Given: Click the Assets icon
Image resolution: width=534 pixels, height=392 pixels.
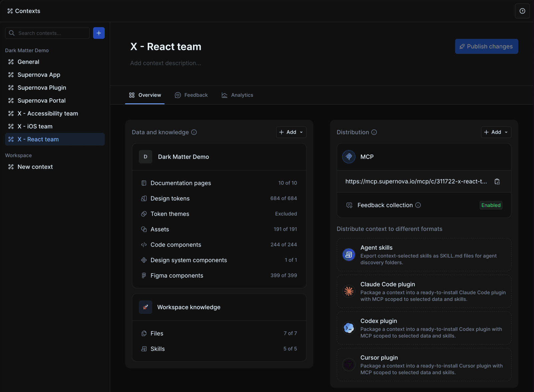Looking at the screenshot, I should (144, 229).
